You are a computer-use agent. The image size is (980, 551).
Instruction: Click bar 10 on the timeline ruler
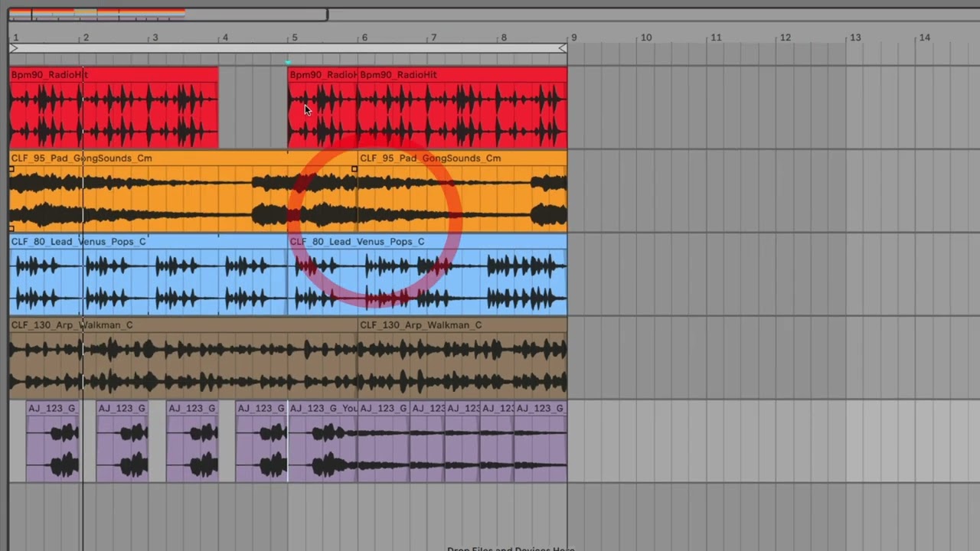(646, 37)
